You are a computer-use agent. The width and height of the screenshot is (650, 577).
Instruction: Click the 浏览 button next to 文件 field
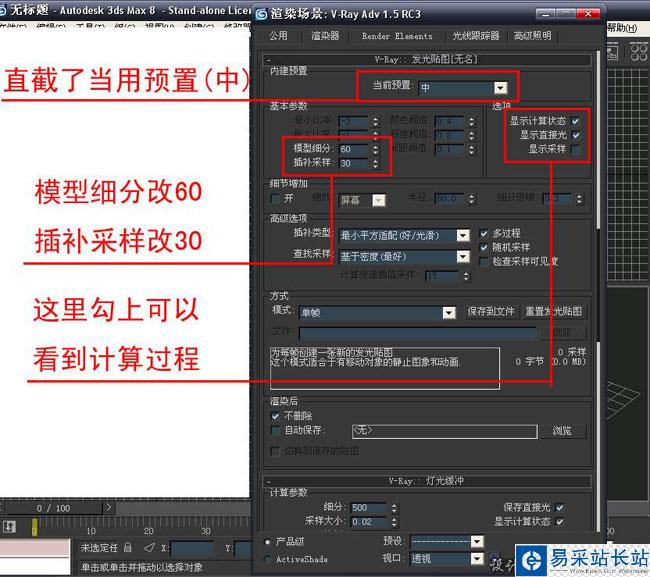[562, 332]
